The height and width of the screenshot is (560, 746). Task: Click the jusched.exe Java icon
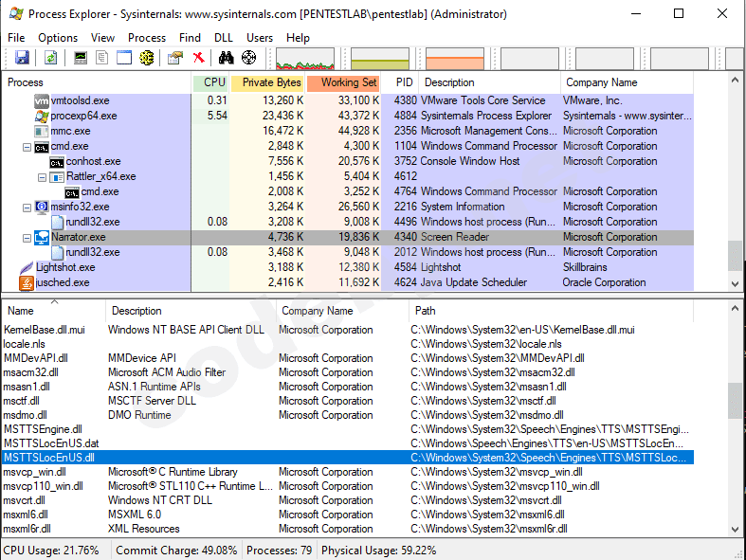click(x=27, y=283)
